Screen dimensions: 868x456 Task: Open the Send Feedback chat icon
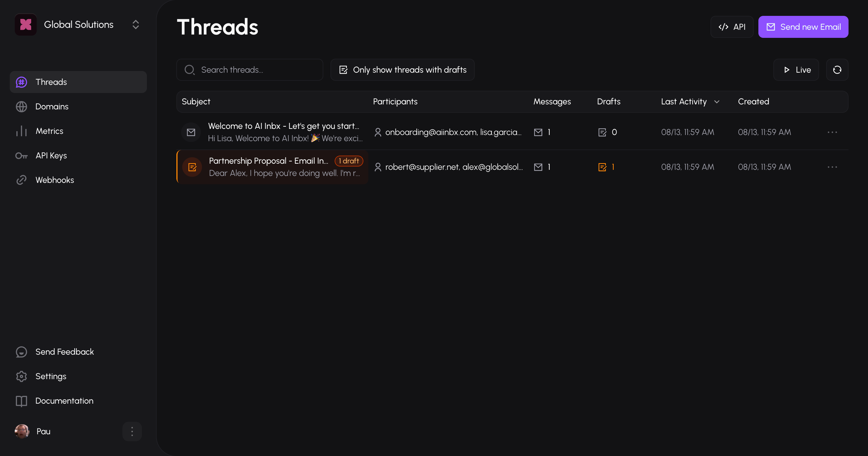coord(21,352)
